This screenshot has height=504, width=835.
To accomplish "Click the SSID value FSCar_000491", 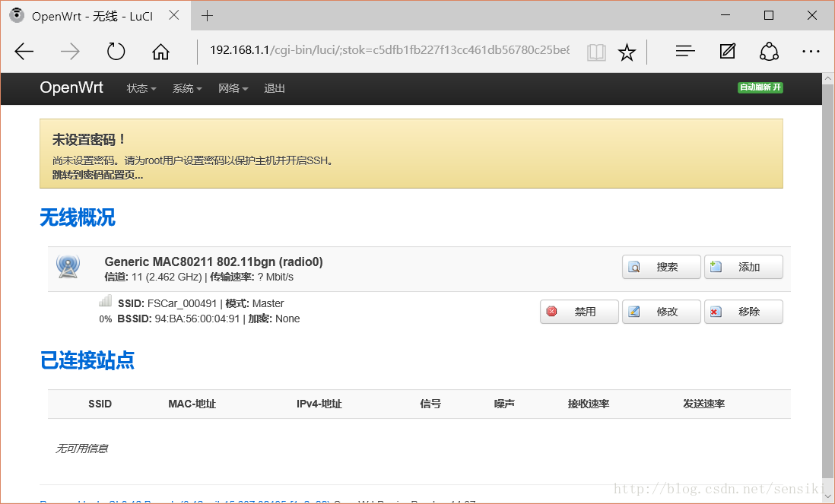I will pyautogui.click(x=182, y=303).
